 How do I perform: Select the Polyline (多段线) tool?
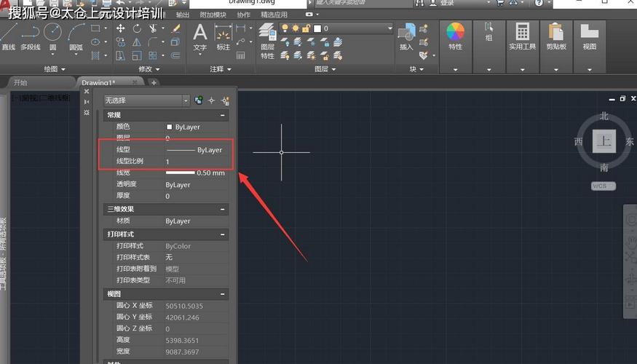(x=30, y=33)
